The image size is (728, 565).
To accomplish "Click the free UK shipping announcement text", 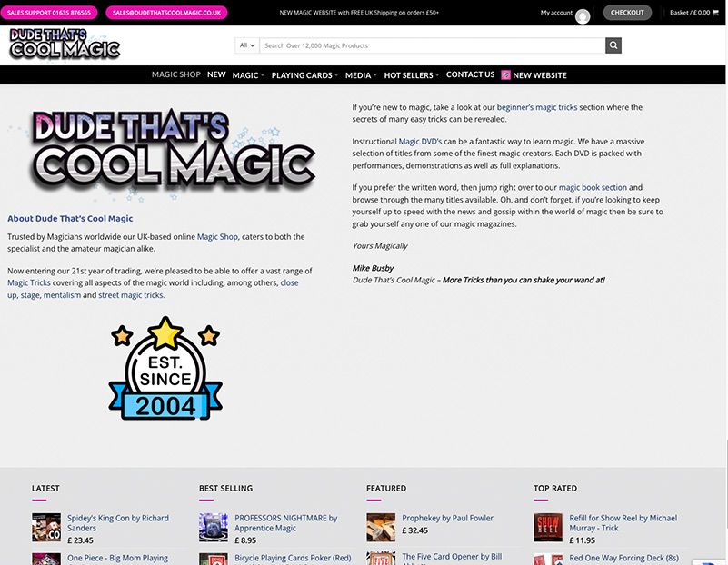I will 359,13.
